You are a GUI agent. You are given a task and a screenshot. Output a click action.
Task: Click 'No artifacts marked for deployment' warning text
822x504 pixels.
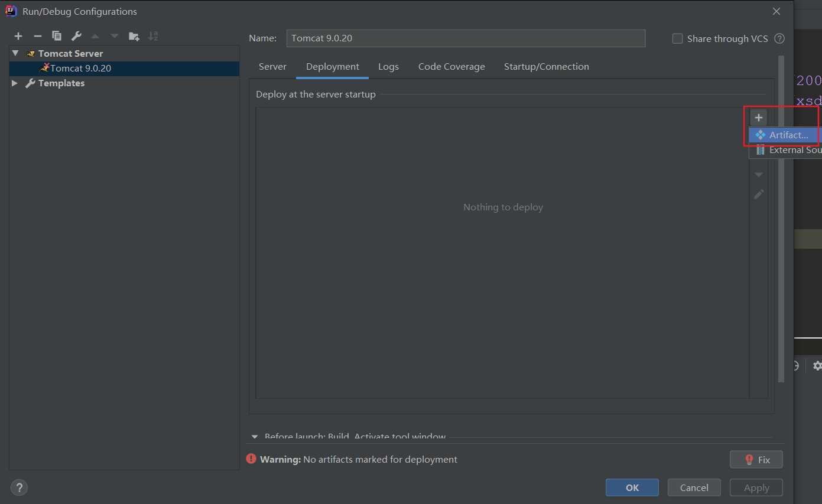click(x=380, y=459)
